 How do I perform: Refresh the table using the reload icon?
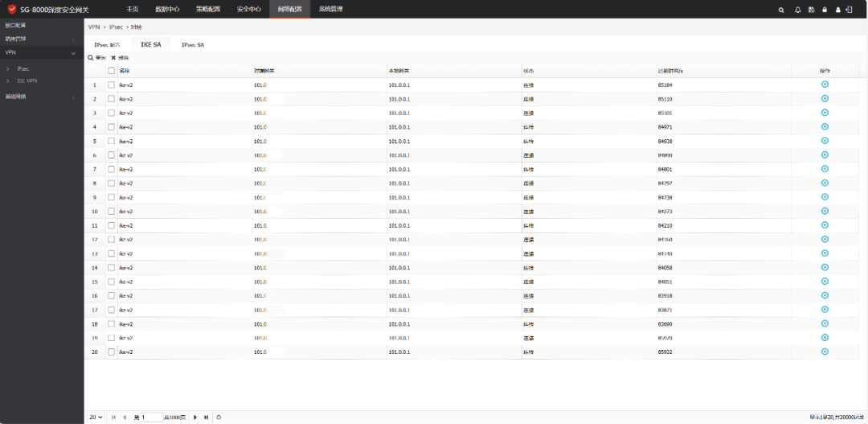click(x=219, y=418)
